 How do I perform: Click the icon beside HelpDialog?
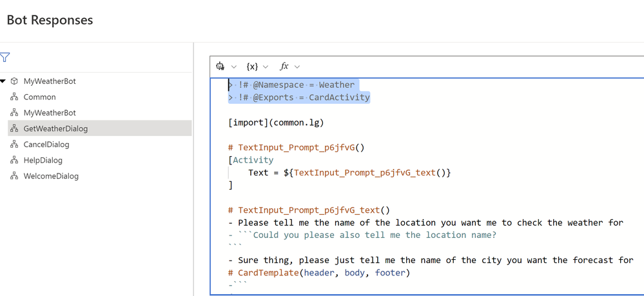(x=14, y=160)
